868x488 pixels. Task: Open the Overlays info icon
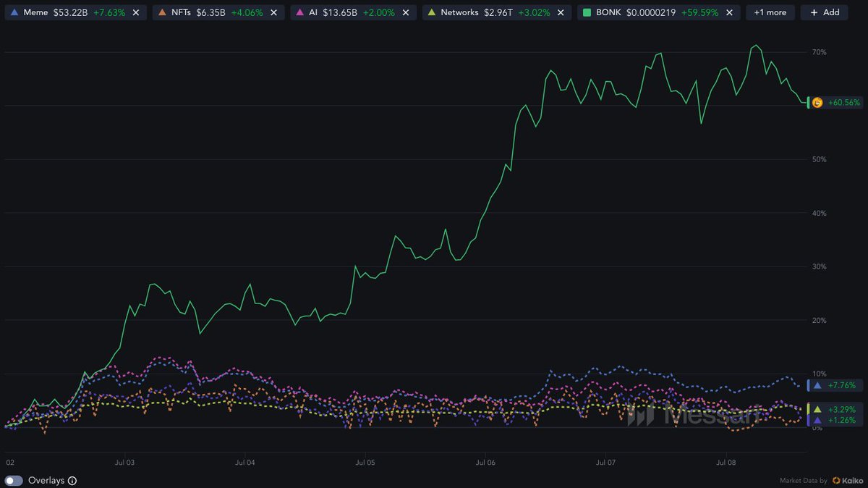point(72,481)
